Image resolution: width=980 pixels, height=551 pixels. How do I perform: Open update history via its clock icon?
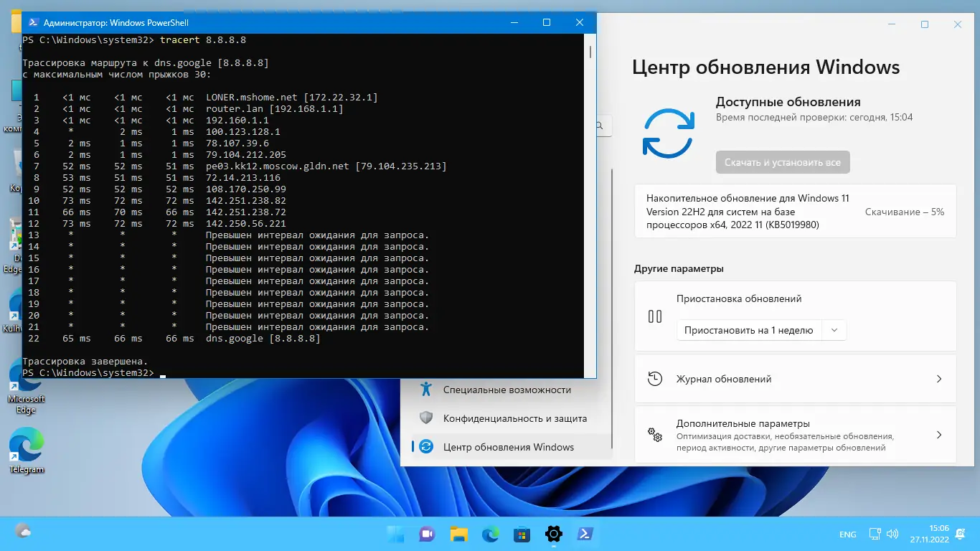tap(654, 379)
